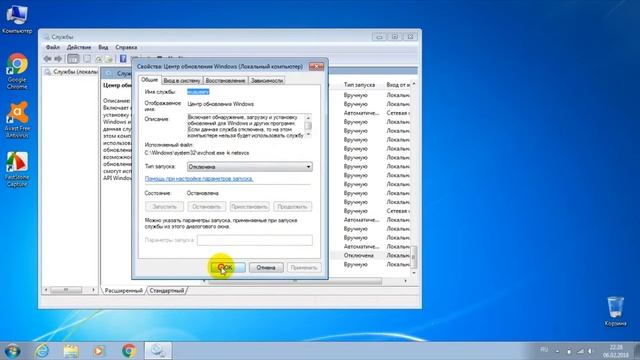Close the properties dialog with X
640x360 pixels.
coord(316,66)
